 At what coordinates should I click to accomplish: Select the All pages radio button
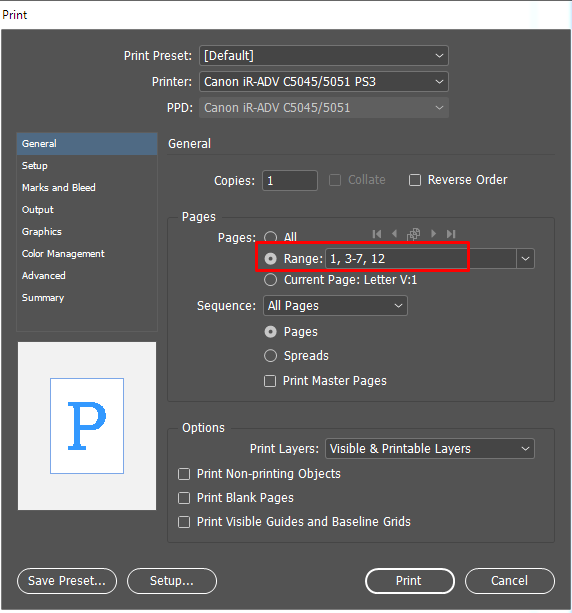[x=271, y=237]
